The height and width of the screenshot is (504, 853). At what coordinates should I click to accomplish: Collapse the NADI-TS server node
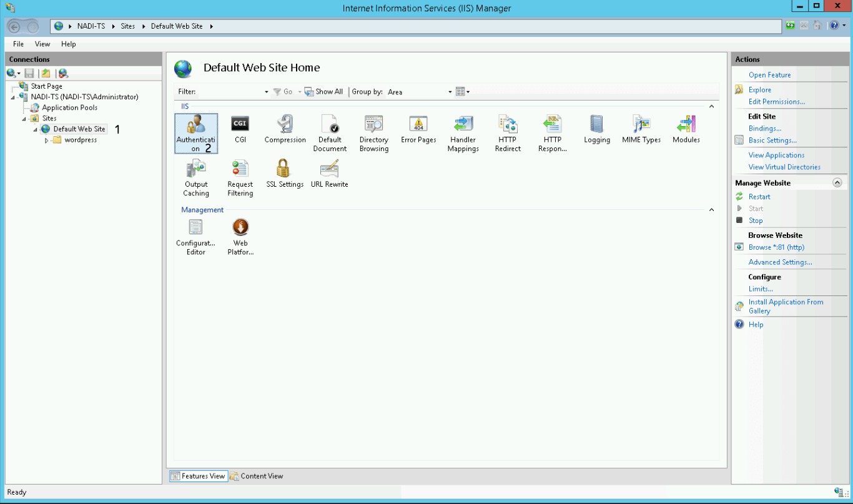(x=13, y=97)
